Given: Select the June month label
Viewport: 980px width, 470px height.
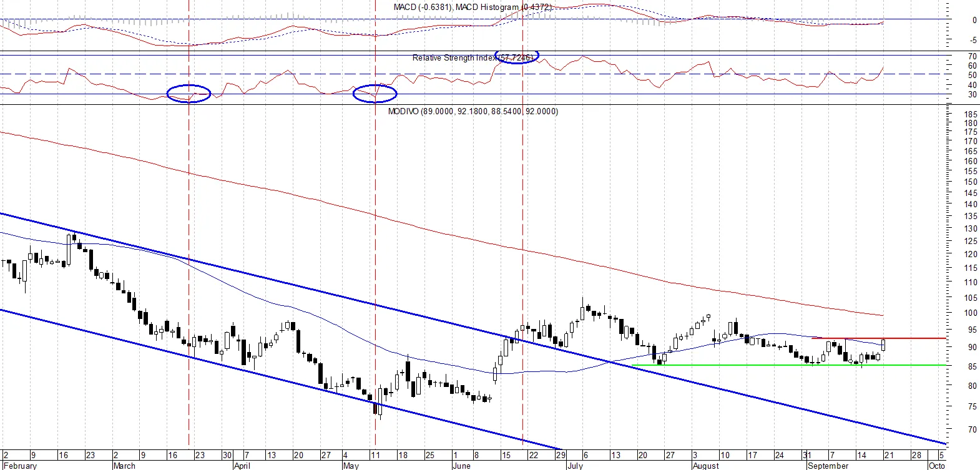Looking at the screenshot, I should click(x=461, y=466).
